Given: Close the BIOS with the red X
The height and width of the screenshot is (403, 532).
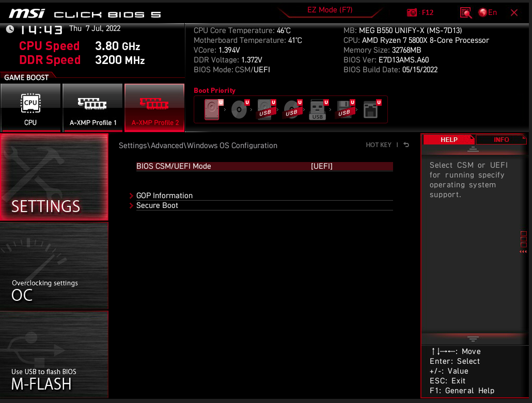Looking at the screenshot, I should click(x=514, y=13).
